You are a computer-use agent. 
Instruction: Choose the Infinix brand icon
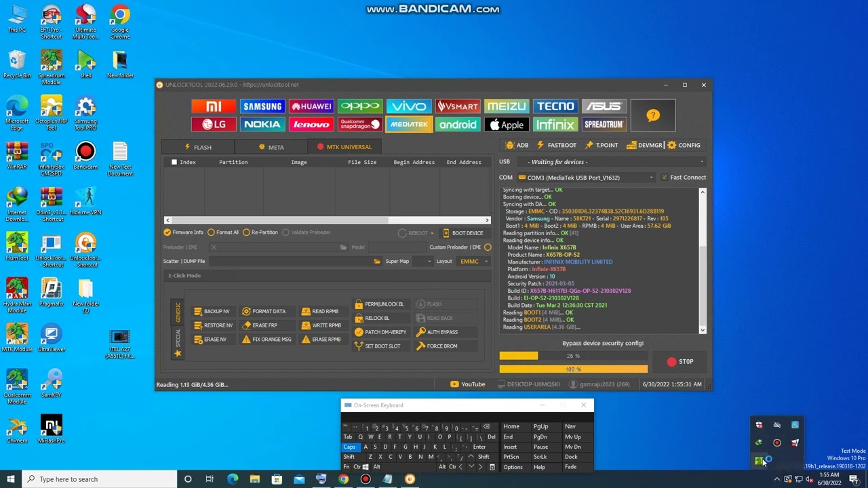coord(555,125)
